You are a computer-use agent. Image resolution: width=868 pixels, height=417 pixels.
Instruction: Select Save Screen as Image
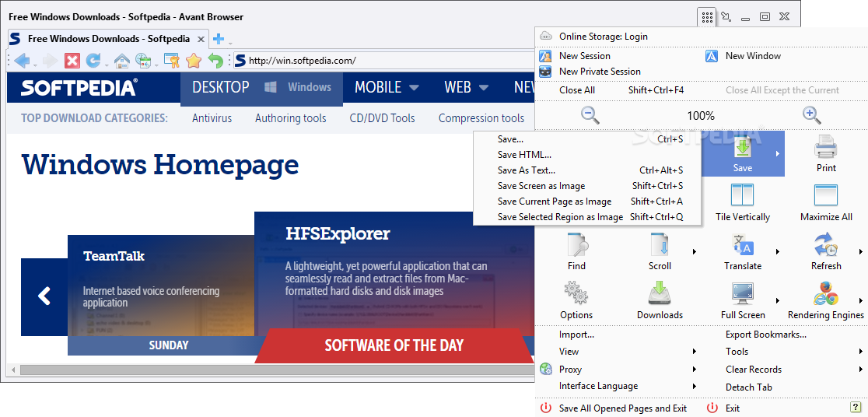(x=587, y=186)
